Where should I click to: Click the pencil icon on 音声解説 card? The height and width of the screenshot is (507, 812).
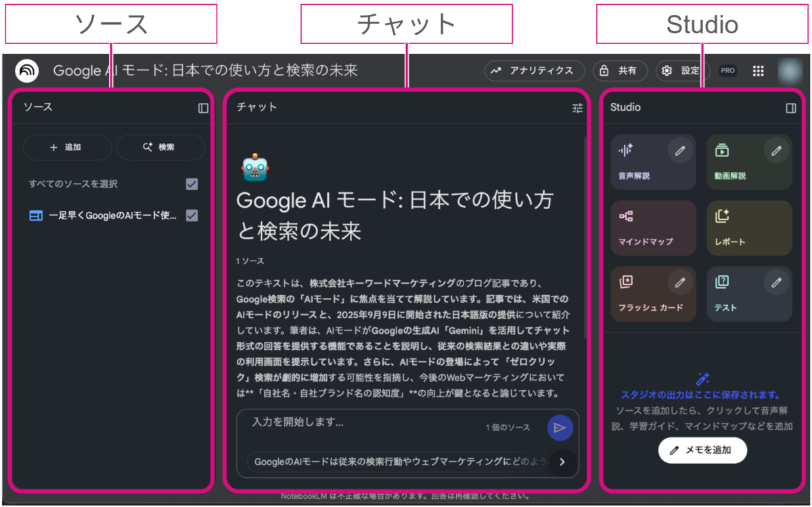(679, 151)
